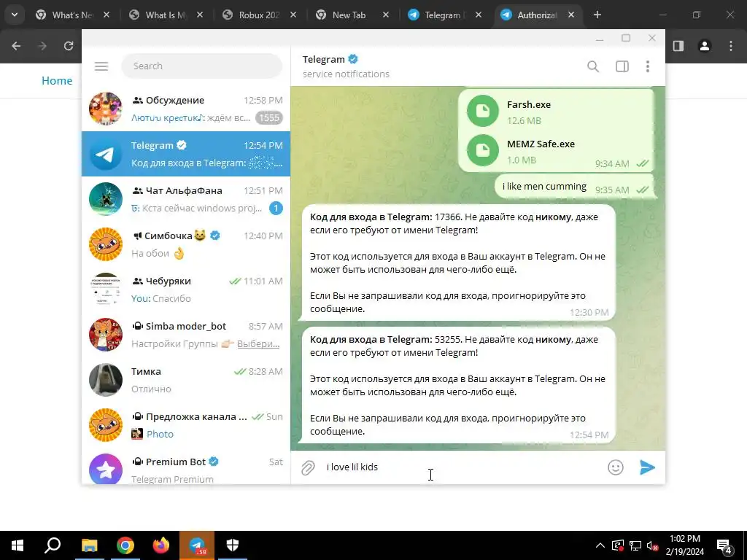Open the Windows Start menu
747x560 pixels.
18,545
